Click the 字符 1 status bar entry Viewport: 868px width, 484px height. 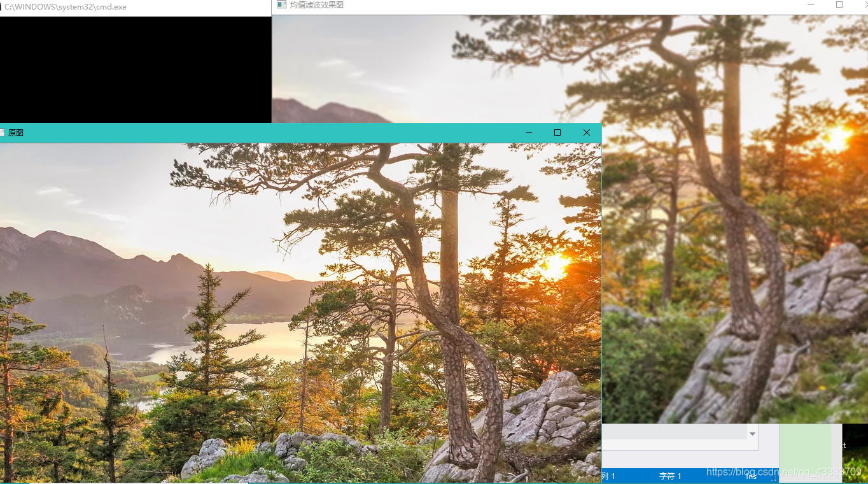[670, 476]
